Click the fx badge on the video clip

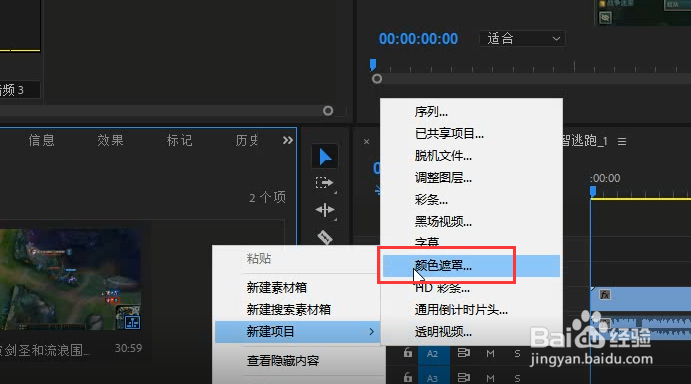point(605,295)
